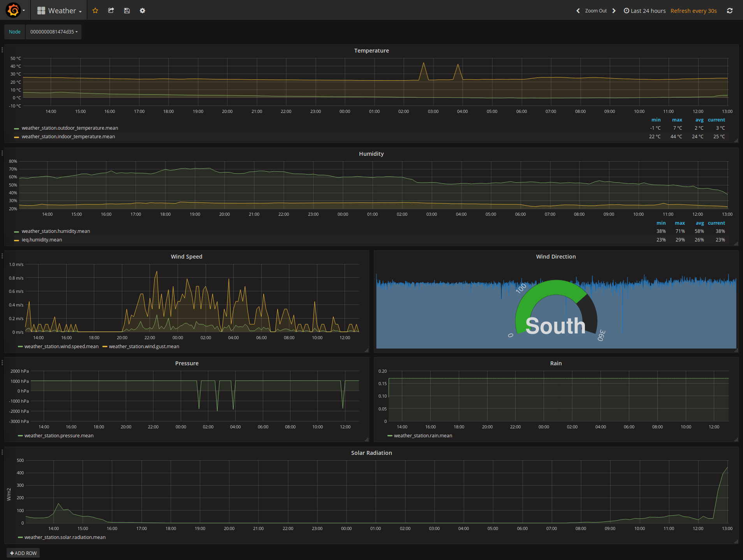The width and height of the screenshot is (743, 560).
Task: Toggle wind.gust.mean series visibility
Action: pos(144,347)
